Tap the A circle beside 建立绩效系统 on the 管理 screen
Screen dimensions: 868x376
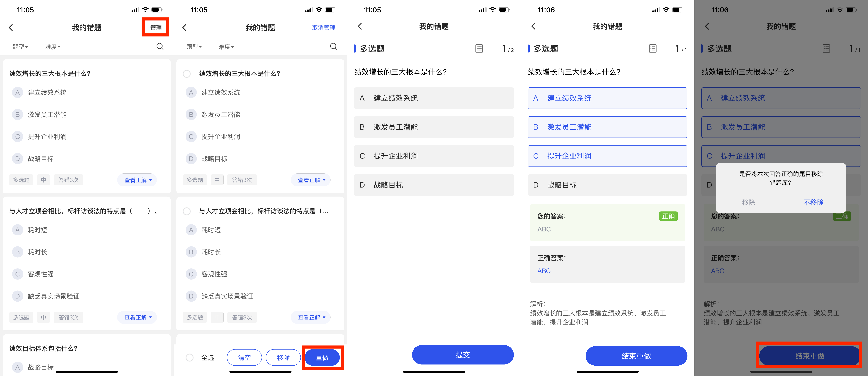(18, 92)
